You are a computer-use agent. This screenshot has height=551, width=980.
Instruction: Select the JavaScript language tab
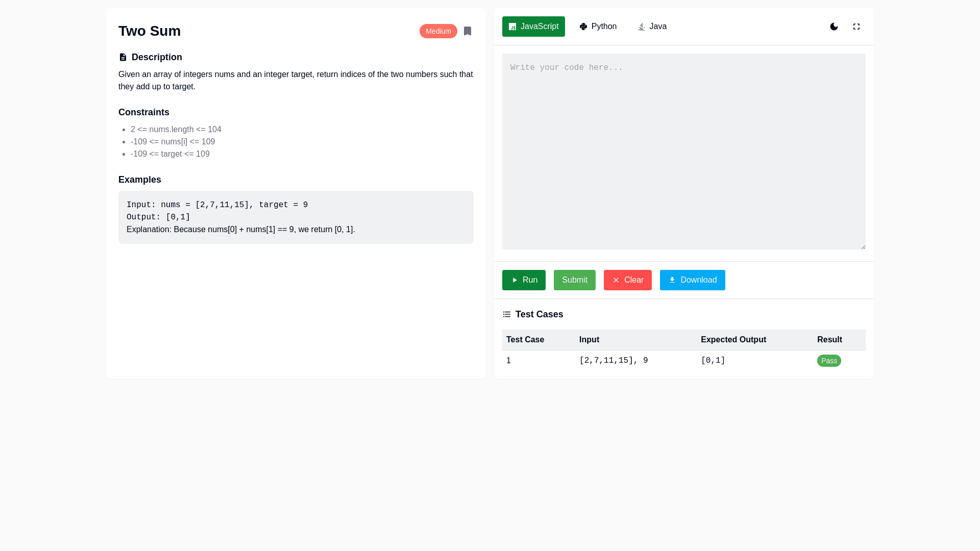(533, 27)
